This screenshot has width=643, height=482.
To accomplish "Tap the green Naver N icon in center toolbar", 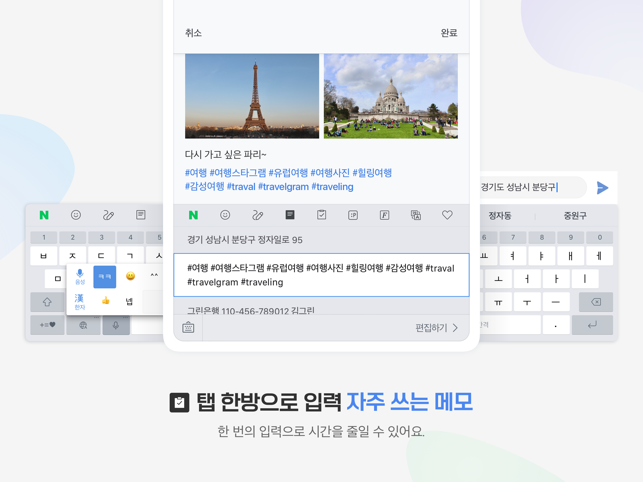I will click(x=193, y=215).
